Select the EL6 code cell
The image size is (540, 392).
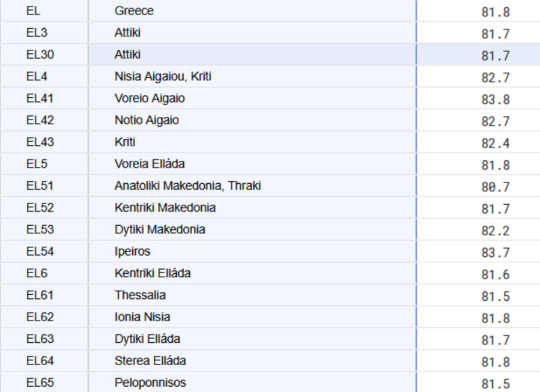click(37, 273)
